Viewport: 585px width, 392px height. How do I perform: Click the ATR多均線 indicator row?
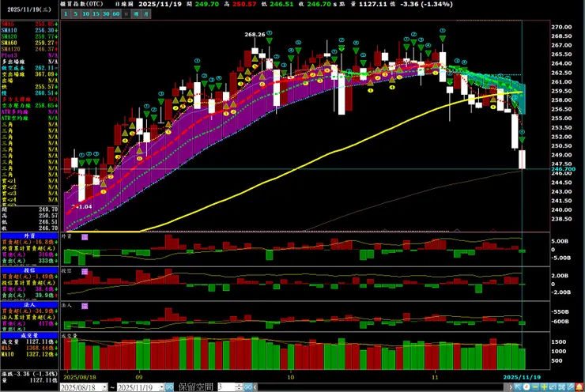tap(29, 112)
